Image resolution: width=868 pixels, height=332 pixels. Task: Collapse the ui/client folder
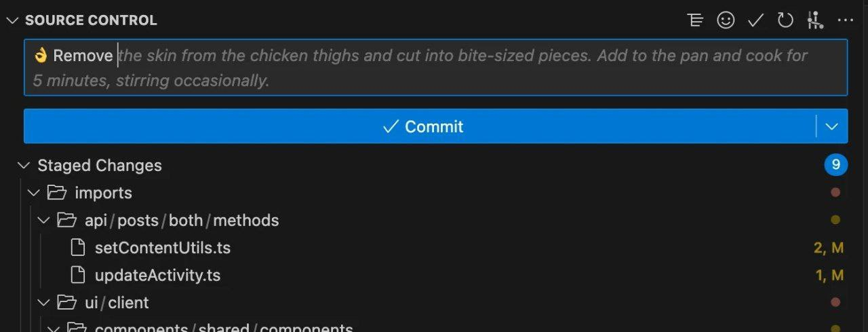pyautogui.click(x=44, y=302)
